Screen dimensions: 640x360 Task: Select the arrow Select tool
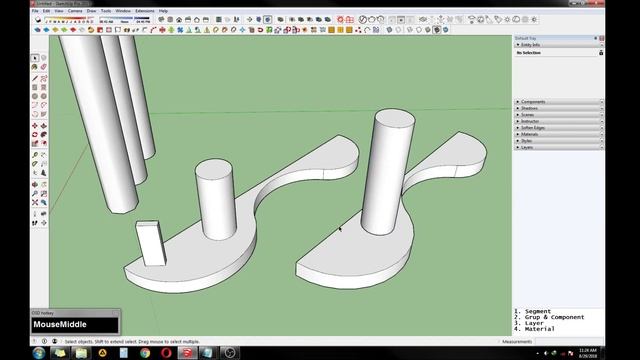point(35,58)
